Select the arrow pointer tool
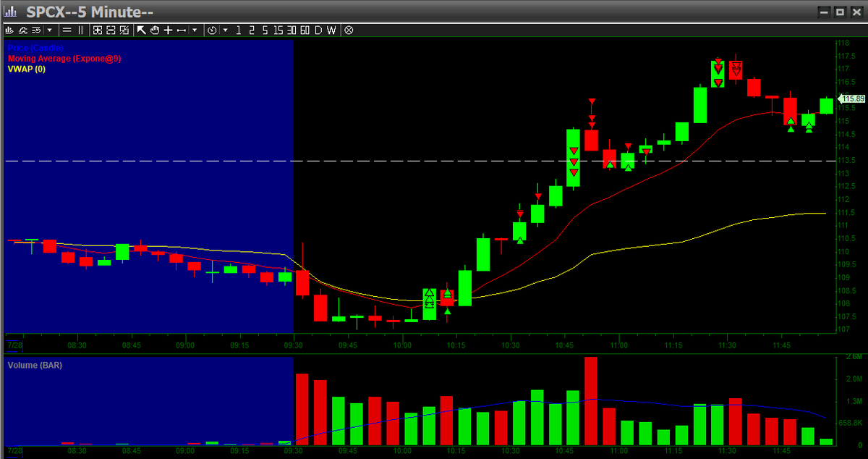 (x=141, y=30)
